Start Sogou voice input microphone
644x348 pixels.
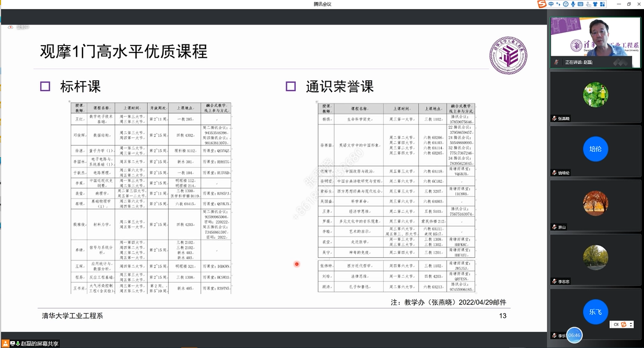[573, 4]
